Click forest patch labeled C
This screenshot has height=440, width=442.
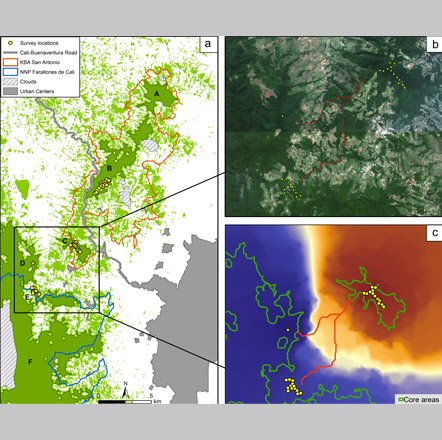[65, 241]
